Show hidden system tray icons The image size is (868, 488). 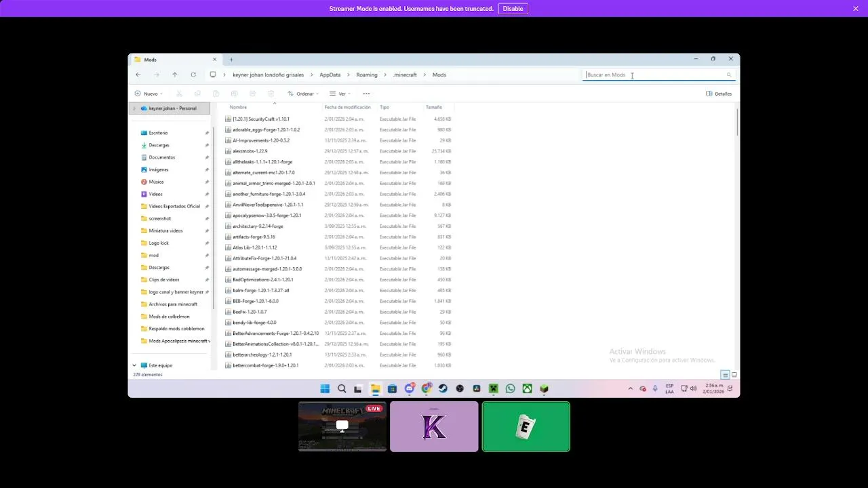(631, 388)
